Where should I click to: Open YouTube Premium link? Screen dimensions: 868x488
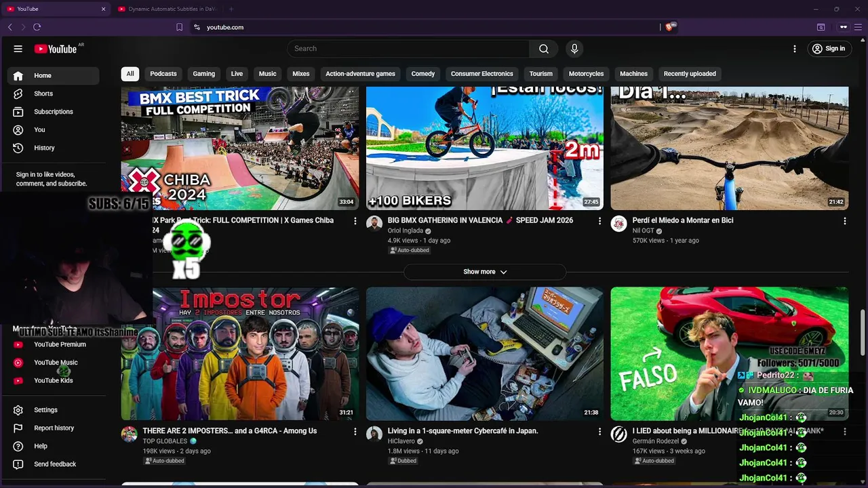pos(53,344)
